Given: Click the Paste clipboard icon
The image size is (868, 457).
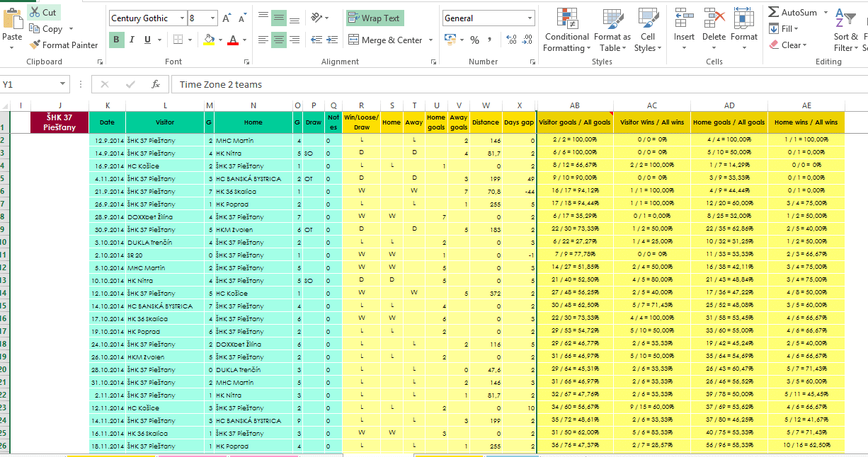Looking at the screenshot, I should pyautogui.click(x=12, y=17).
